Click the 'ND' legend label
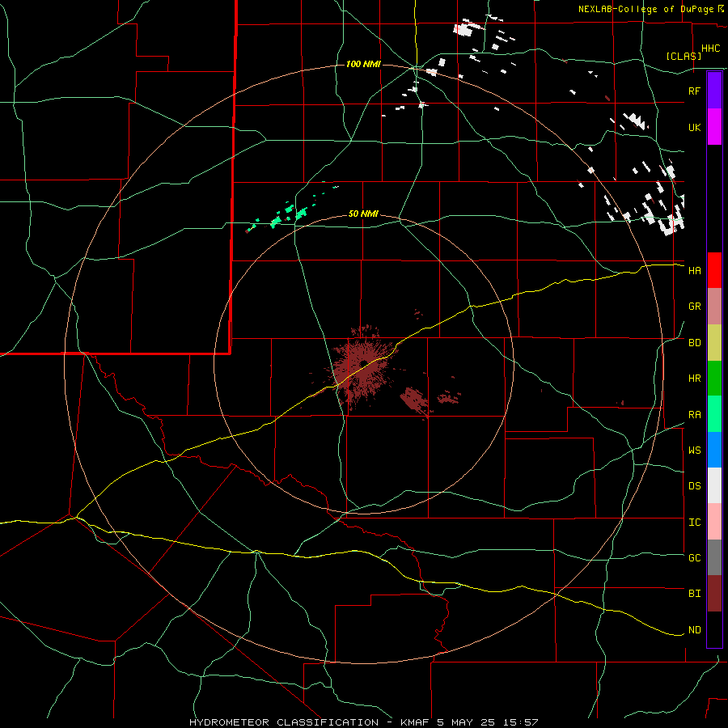Viewport: 728px width, 728px height. (694, 630)
